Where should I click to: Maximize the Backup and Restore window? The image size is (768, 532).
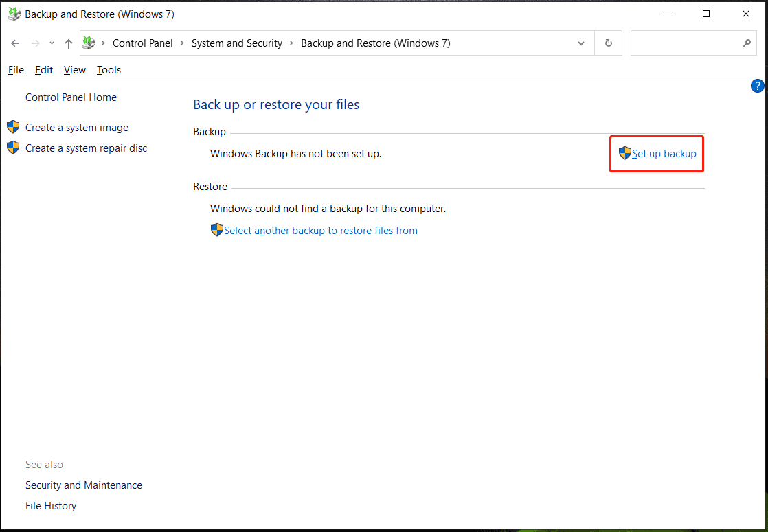pyautogui.click(x=705, y=14)
